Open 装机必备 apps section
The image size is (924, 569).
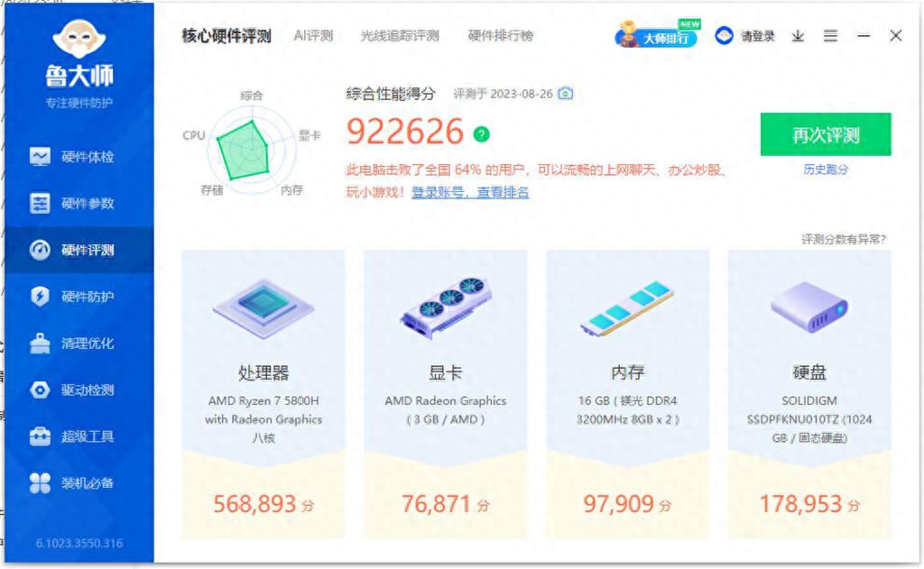click(x=72, y=483)
